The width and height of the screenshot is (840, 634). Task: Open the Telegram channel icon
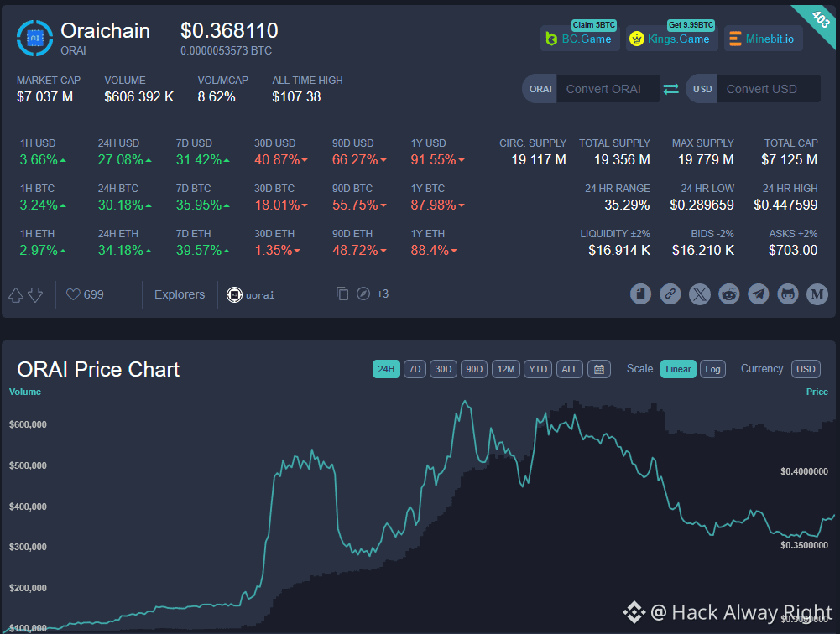point(758,294)
